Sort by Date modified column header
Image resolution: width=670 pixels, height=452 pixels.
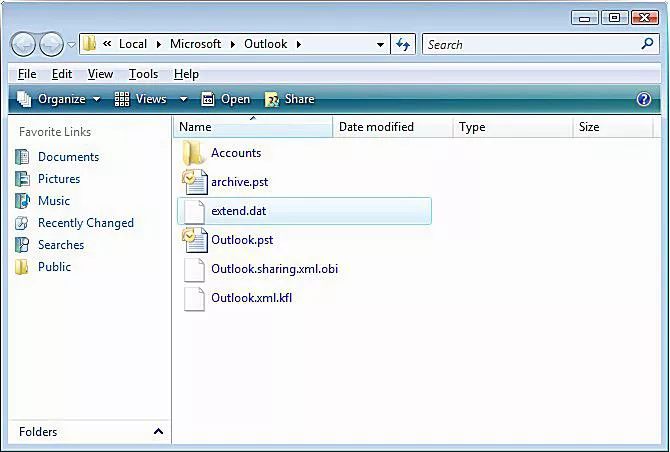click(x=393, y=127)
